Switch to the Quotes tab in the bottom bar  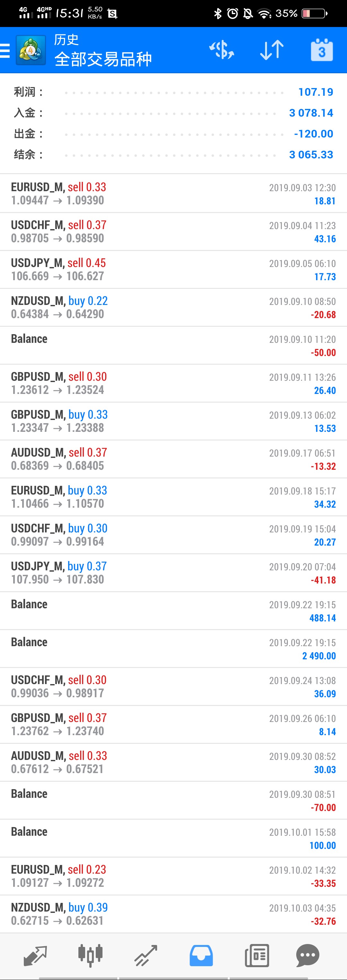click(x=35, y=955)
